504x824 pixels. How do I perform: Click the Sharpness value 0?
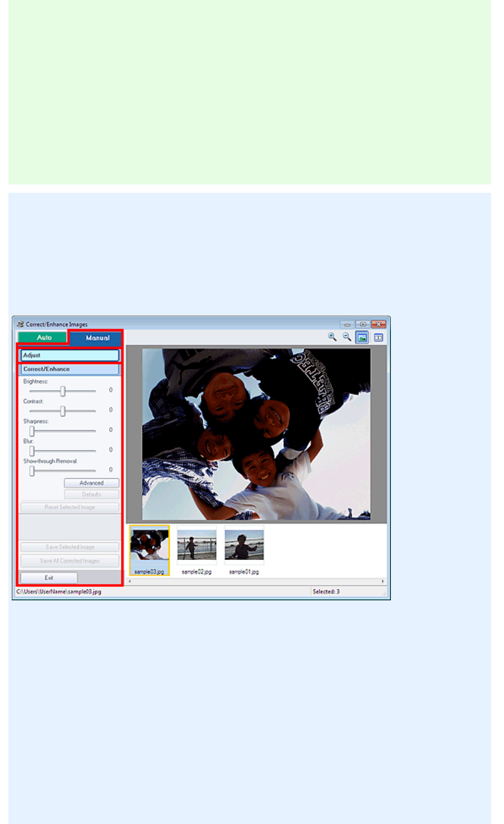click(x=111, y=430)
